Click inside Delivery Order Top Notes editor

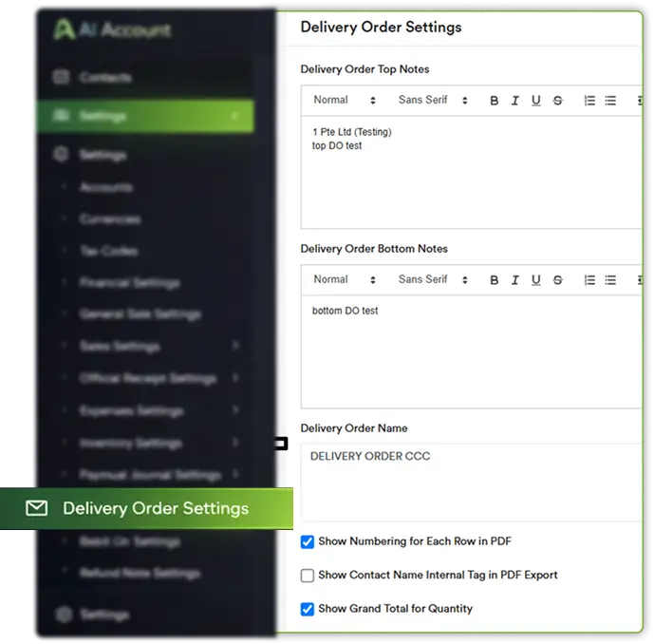click(x=472, y=172)
